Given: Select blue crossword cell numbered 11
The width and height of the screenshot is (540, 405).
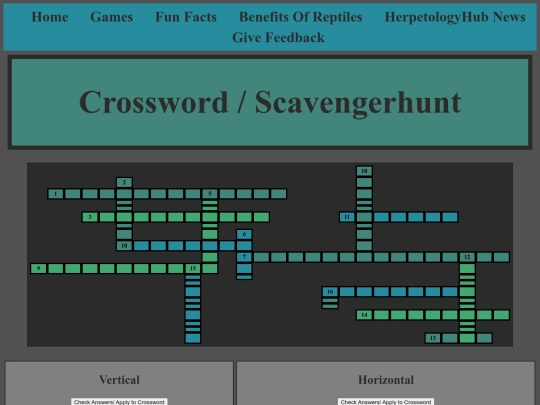Looking at the screenshot, I should coord(347,217).
